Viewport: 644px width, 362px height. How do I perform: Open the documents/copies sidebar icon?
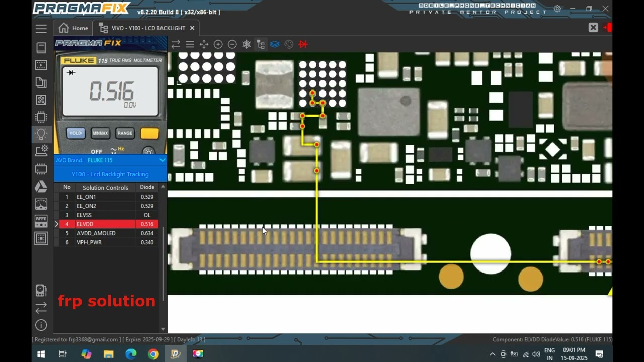tap(41, 83)
